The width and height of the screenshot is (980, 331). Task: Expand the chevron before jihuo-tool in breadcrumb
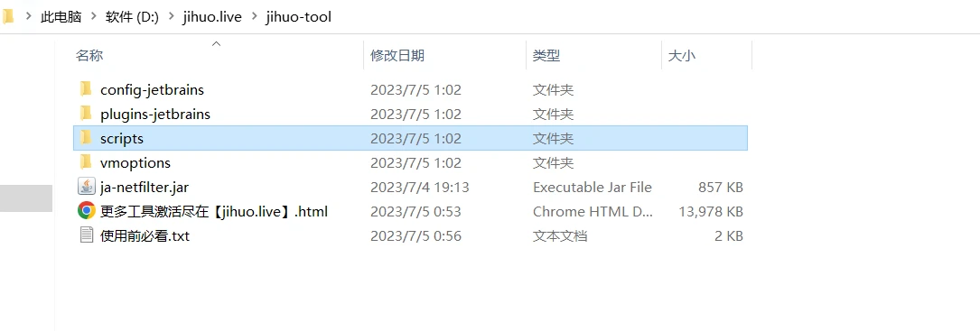(x=254, y=17)
